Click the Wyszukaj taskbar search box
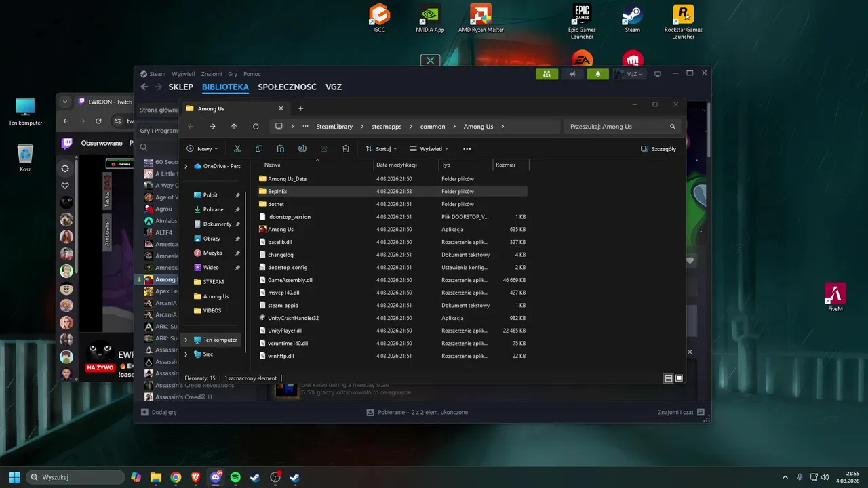 [x=75, y=477]
